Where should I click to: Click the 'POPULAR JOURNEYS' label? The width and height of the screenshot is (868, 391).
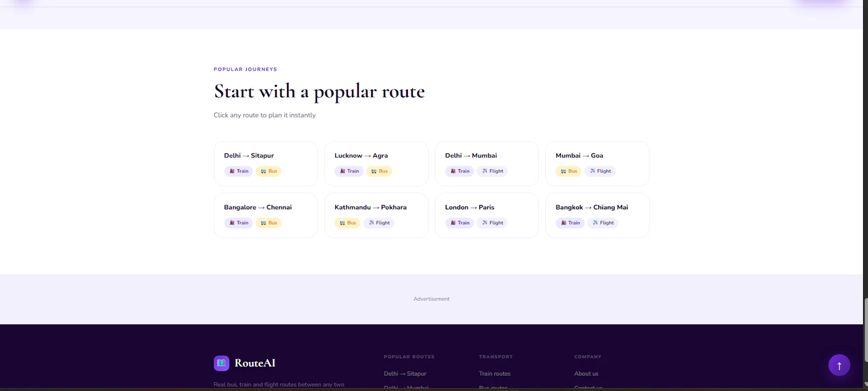tap(245, 69)
